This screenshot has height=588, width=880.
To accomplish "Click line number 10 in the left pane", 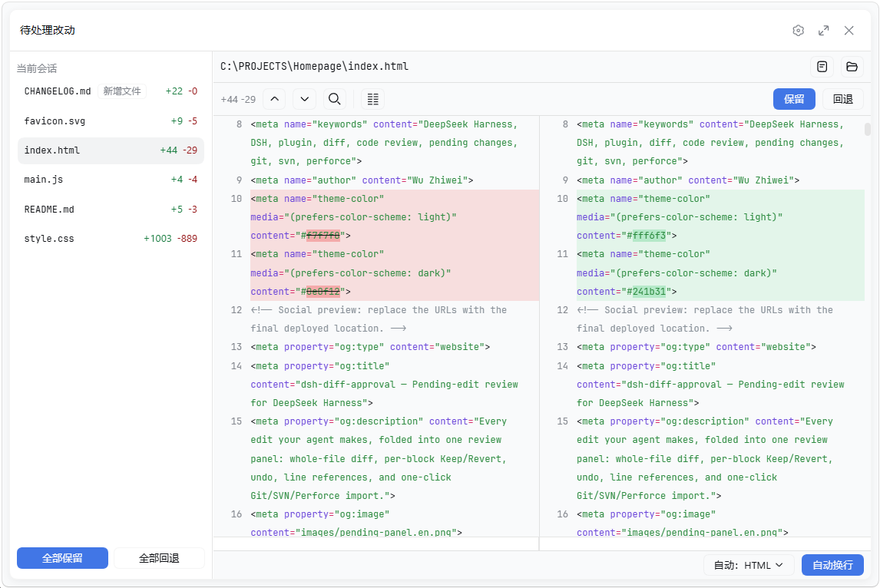I will coord(237,199).
